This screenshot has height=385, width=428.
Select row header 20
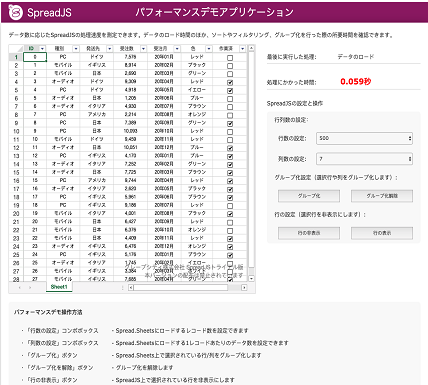pyautogui.click(x=16, y=214)
